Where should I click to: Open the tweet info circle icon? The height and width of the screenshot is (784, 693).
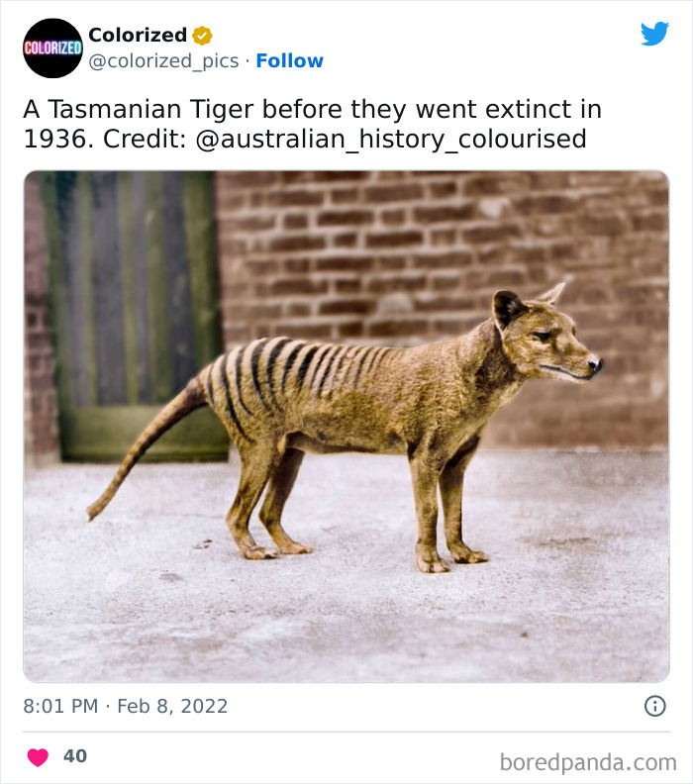coord(654,706)
